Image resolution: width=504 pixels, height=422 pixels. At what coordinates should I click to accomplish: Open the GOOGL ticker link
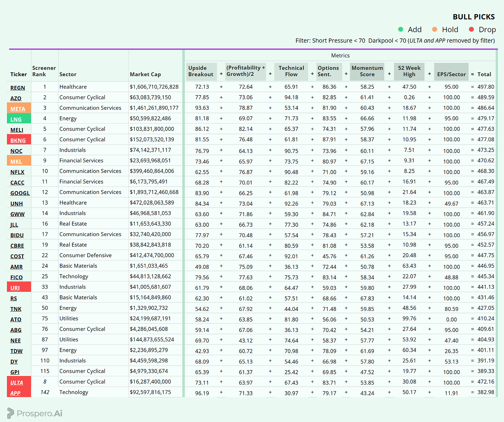click(20, 193)
